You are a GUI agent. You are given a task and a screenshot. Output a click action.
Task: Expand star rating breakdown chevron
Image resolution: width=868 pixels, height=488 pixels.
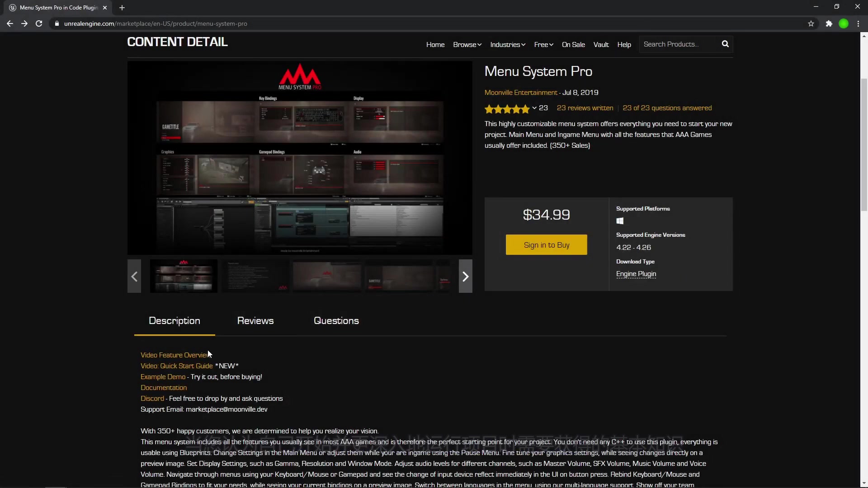click(534, 108)
